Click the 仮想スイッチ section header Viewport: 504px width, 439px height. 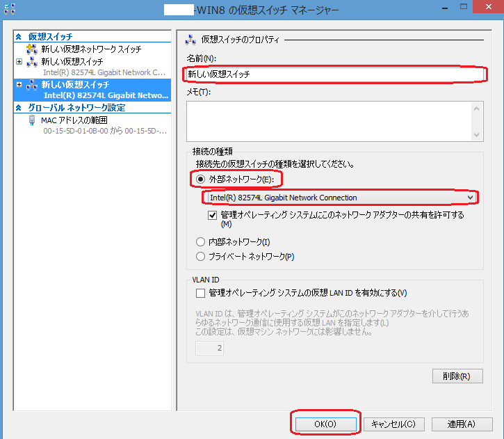tap(50, 37)
